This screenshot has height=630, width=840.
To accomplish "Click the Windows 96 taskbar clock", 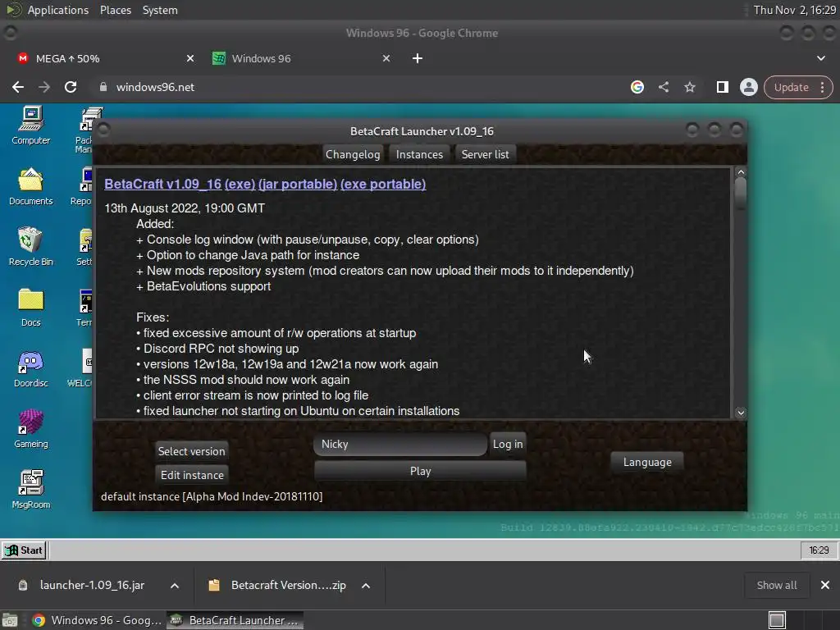I will 819,550.
